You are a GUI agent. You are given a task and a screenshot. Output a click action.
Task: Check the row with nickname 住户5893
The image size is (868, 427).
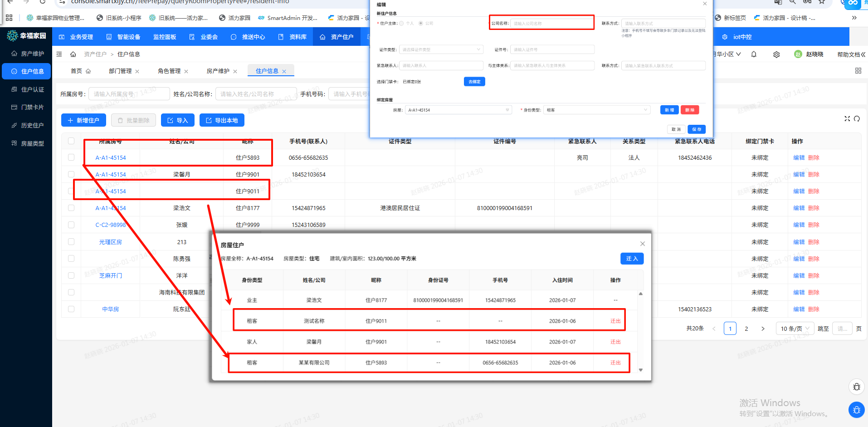pyautogui.click(x=71, y=157)
